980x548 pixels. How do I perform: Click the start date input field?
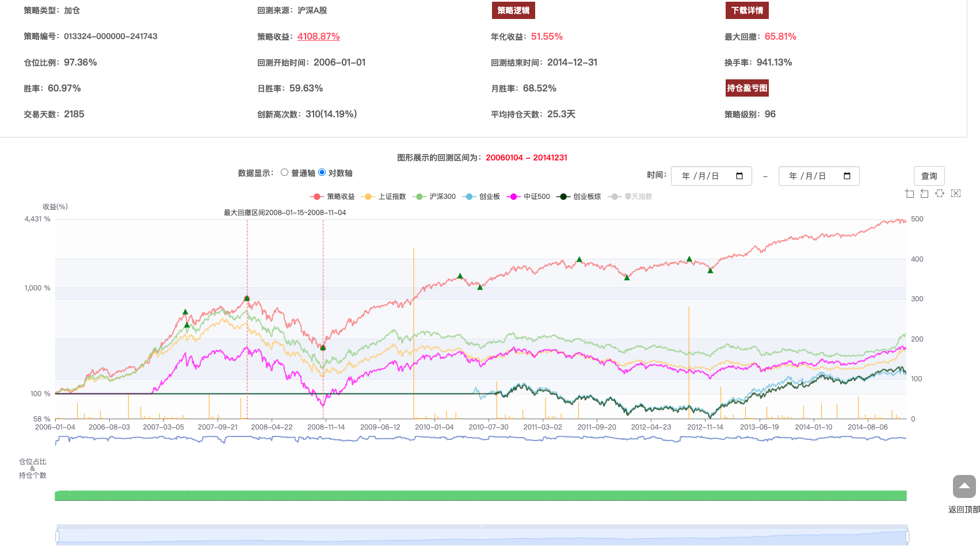pos(711,176)
